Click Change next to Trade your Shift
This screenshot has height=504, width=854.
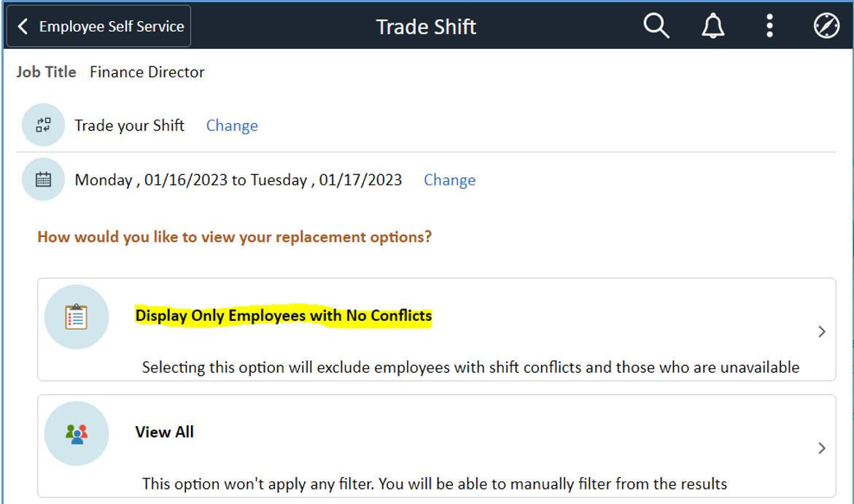pos(232,125)
